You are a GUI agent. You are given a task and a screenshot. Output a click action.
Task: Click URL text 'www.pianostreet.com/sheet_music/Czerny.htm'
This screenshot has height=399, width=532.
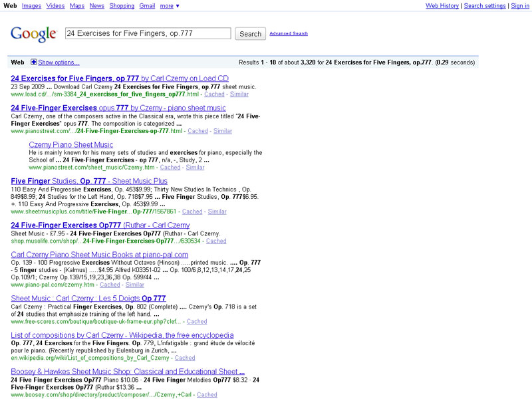(x=92, y=168)
